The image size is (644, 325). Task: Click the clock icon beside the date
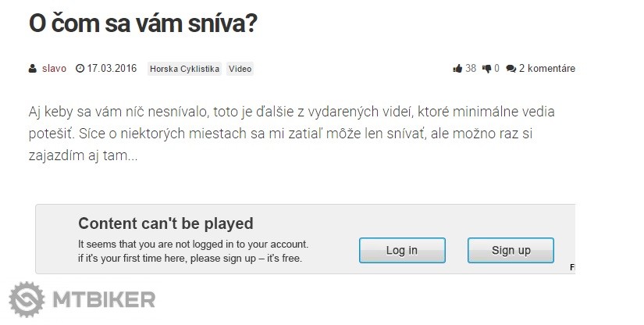coord(80,69)
